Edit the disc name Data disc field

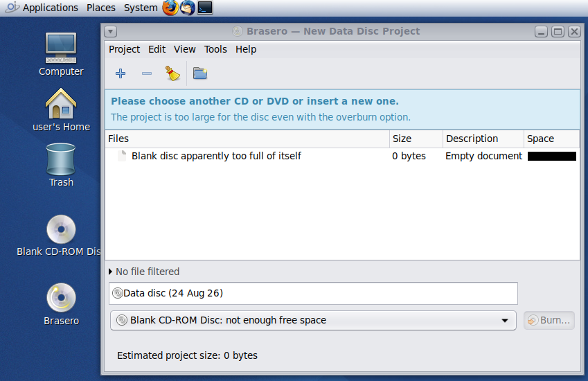pyautogui.click(x=313, y=293)
